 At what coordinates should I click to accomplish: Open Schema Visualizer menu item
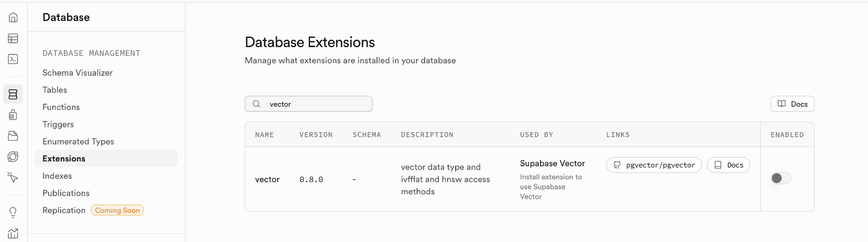tap(77, 73)
